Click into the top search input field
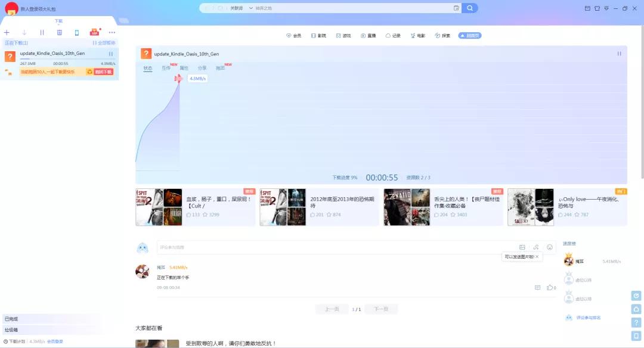The image size is (644, 348). tap(353, 8)
